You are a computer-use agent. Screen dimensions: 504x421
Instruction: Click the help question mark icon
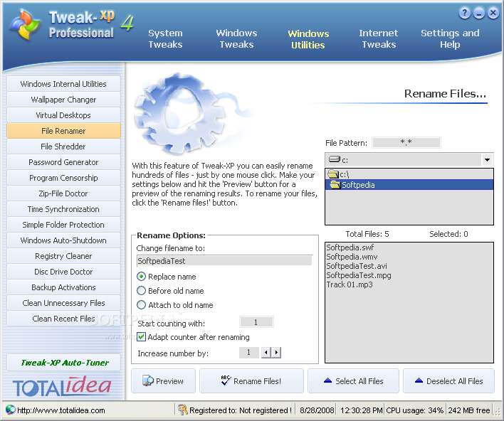click(464, 14)
